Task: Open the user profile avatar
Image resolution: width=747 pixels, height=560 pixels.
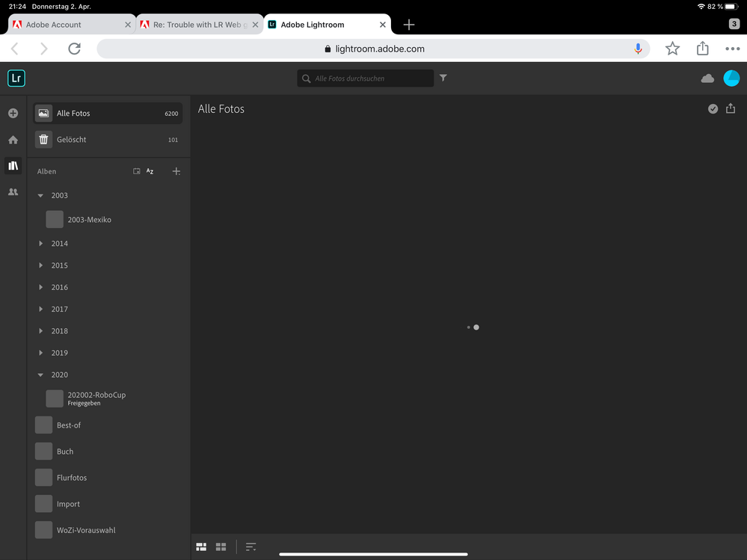Action: [731, 78]
